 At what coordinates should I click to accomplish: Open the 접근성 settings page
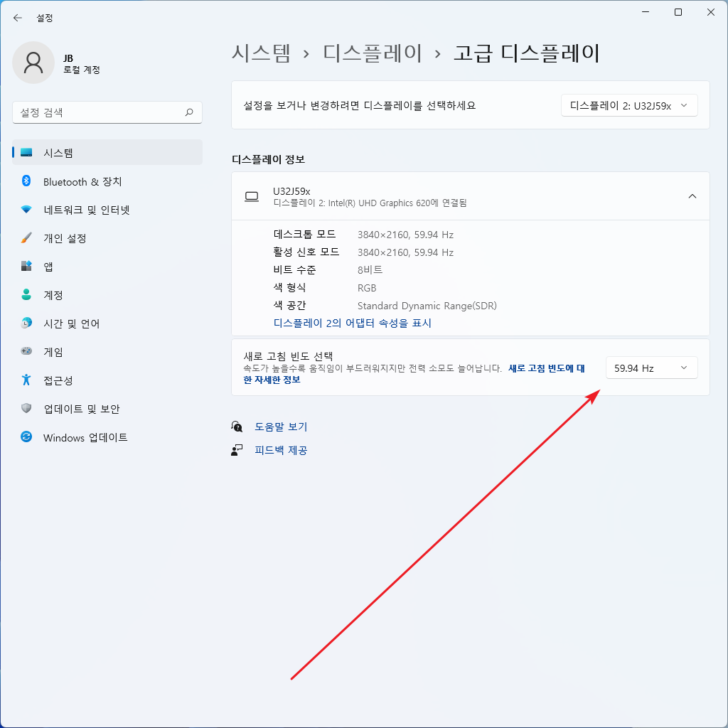[x=107, y=380]
